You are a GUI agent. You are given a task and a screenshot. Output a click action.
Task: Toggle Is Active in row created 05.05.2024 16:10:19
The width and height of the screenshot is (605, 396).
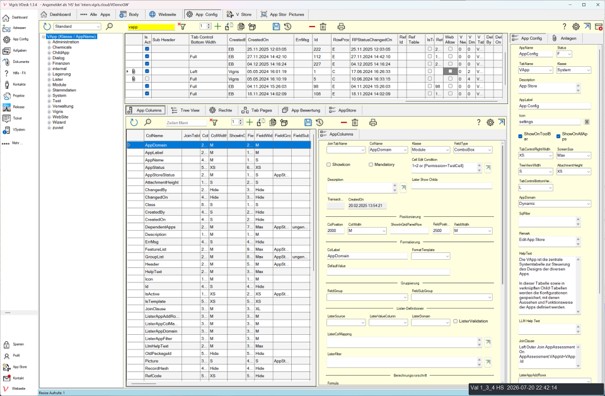[x=147, y=79]
